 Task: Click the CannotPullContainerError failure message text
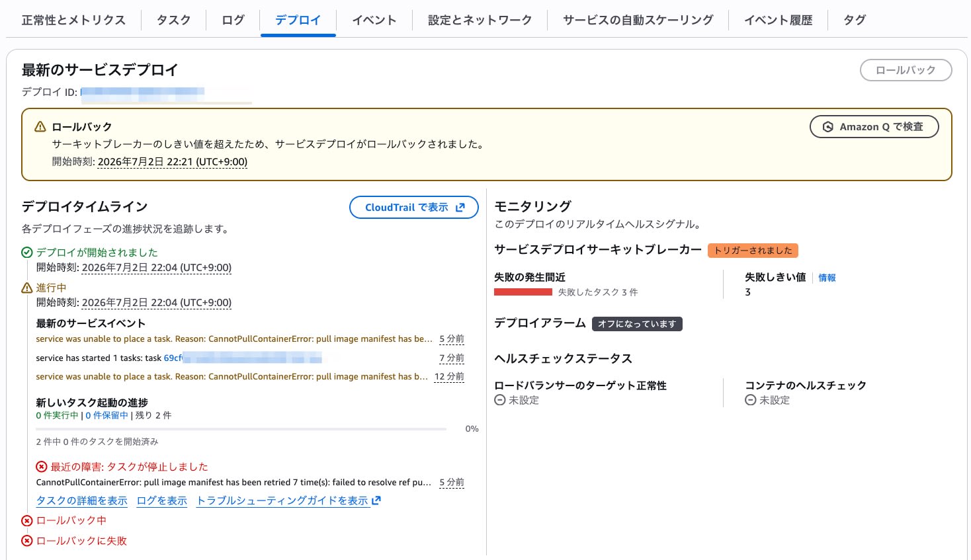point(233,482)
